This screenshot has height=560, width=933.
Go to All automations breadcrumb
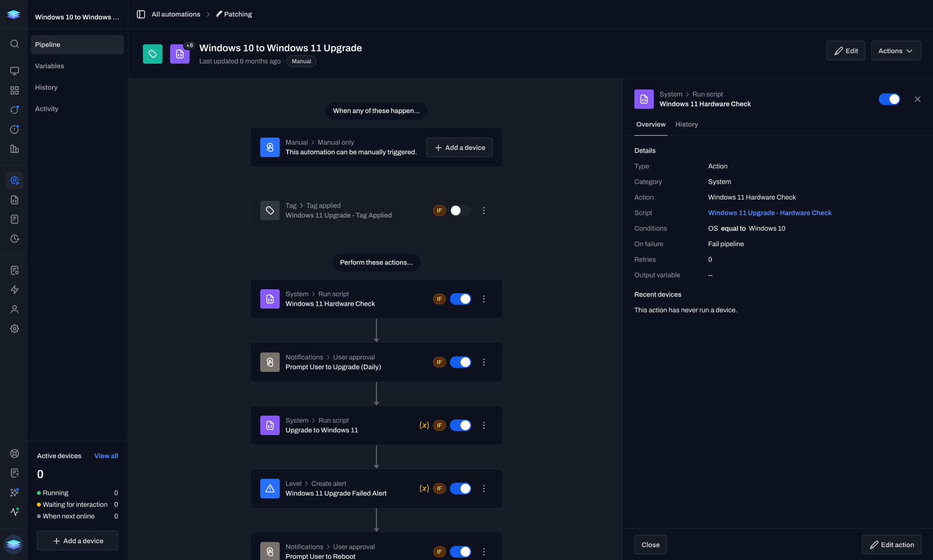click(176, 14)
